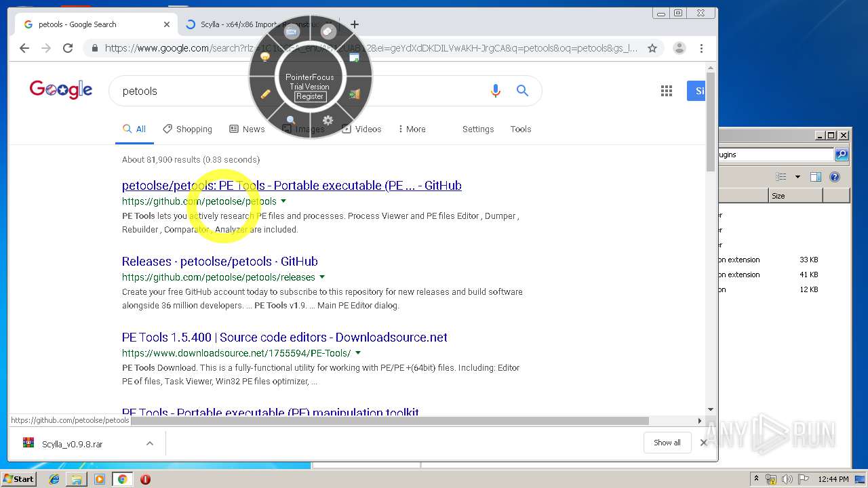
Task: Sort by Size column in Explorer
Action: pos(796,195)
